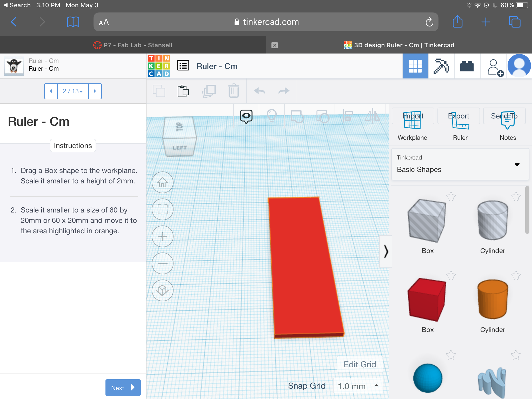Switch perspective with the cube view icon
This screenshot has width=532, height=399.
[x=163, y=290]
